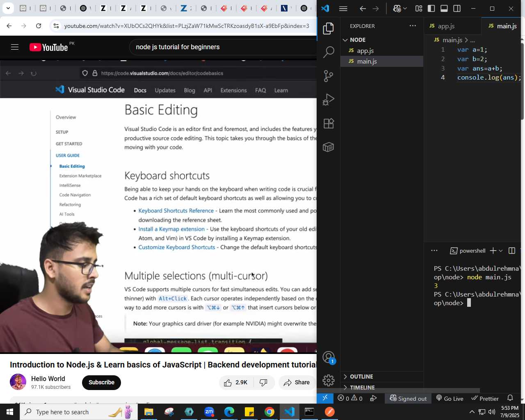Create a new terminal with the plus icon

click(493, 251)
